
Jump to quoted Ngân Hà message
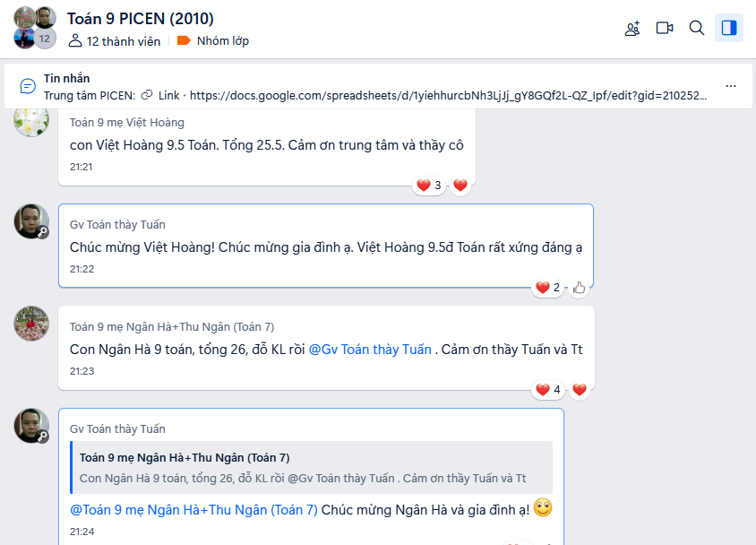(312, 467)
